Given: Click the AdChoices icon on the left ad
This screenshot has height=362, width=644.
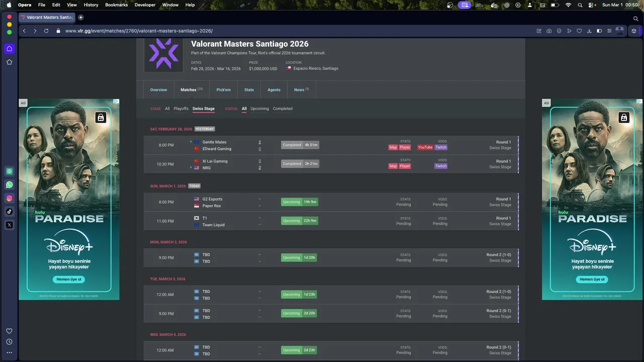Looking at the screenshot, I should [116, 102].
